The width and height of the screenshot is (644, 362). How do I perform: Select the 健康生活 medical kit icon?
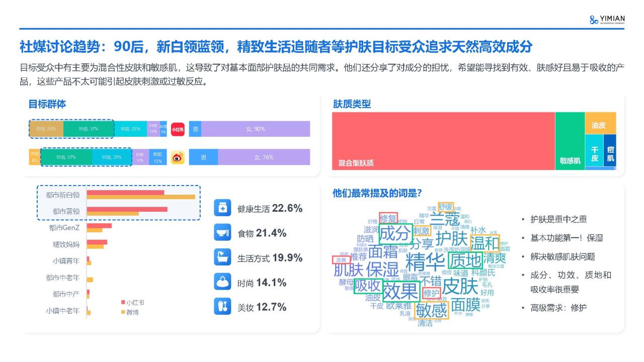[222, 208]
